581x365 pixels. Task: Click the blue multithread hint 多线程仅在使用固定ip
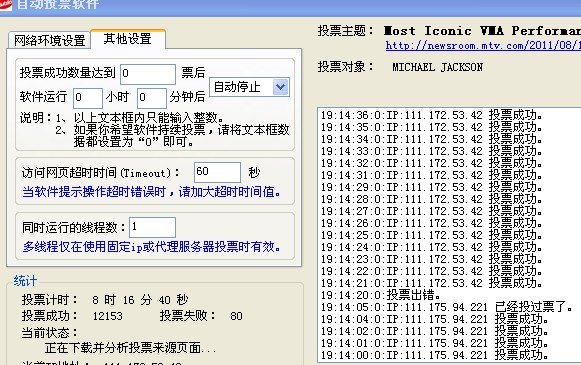(x=152, y=246)
